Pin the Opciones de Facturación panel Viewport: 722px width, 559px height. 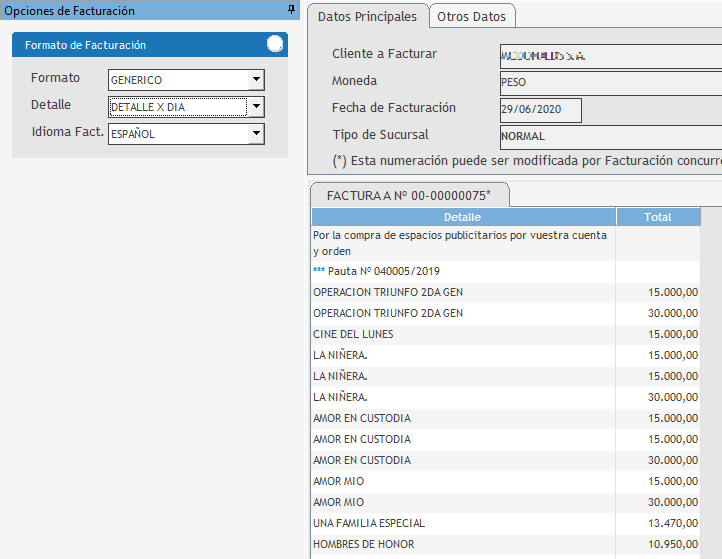pos(291,10)
